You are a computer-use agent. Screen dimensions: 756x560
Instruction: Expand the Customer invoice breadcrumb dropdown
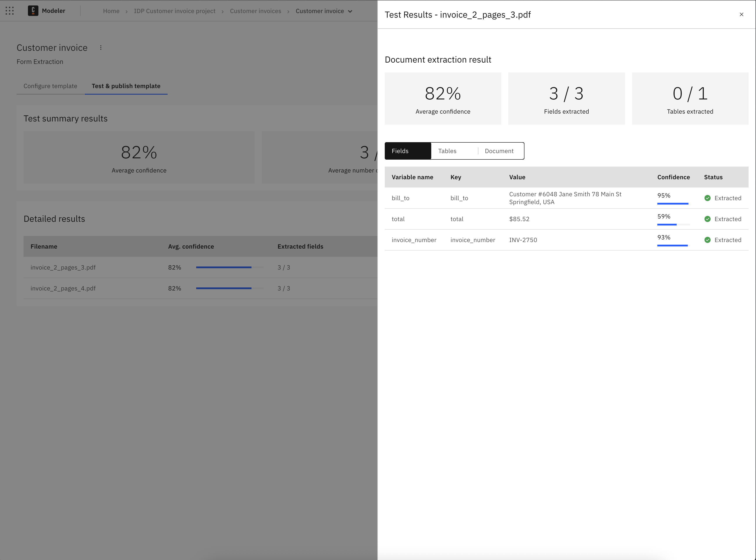coord(350,11)
